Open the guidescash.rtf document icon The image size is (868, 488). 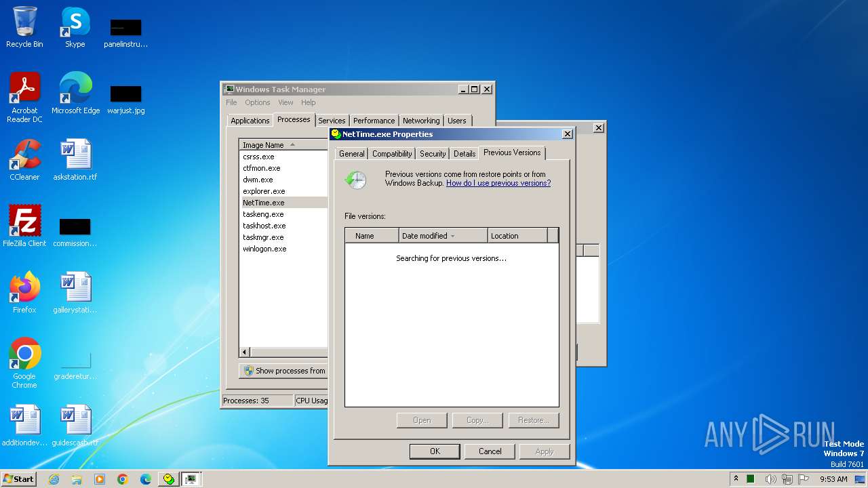pyautogui.click(x=75, y=425)
